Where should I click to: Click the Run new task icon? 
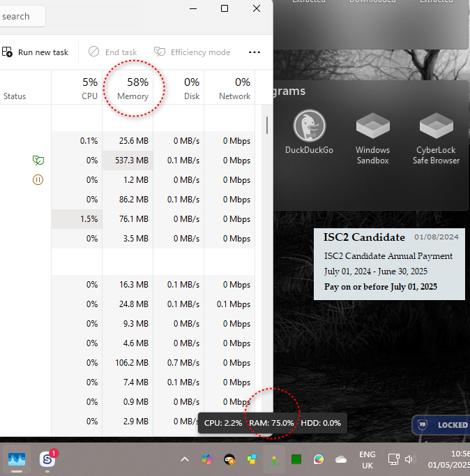(x=7, y=52)
